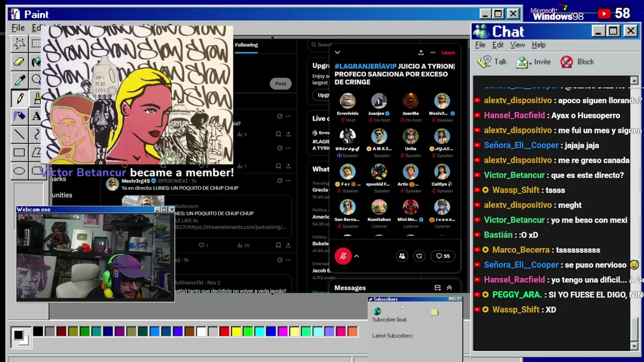Click the heart reaction icon in Space

[x=419, y=256]
